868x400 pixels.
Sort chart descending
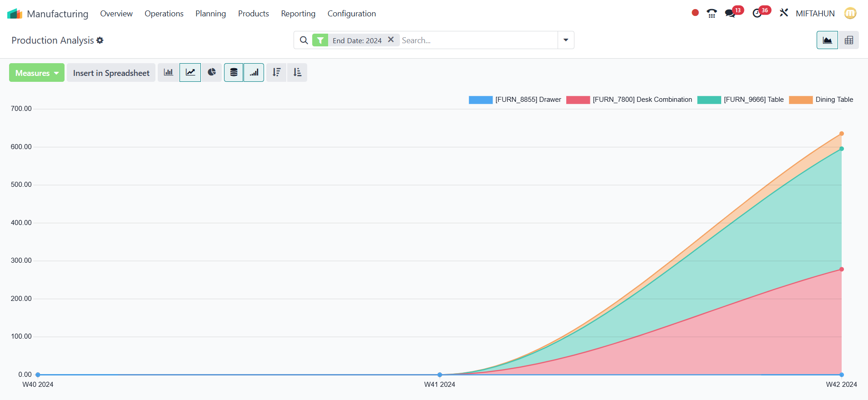(277, 72)
